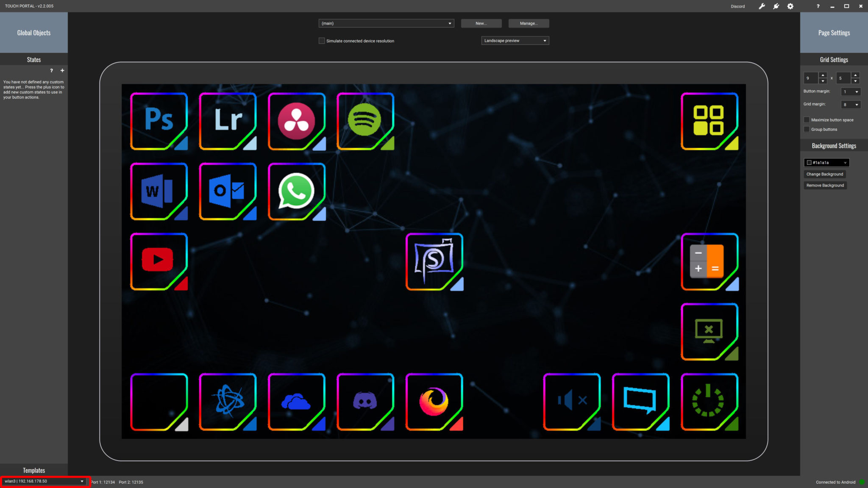The width and height of the screenshot is (868, 488).
Task: Open the gear settings icon
Action: tap(790, 6)
